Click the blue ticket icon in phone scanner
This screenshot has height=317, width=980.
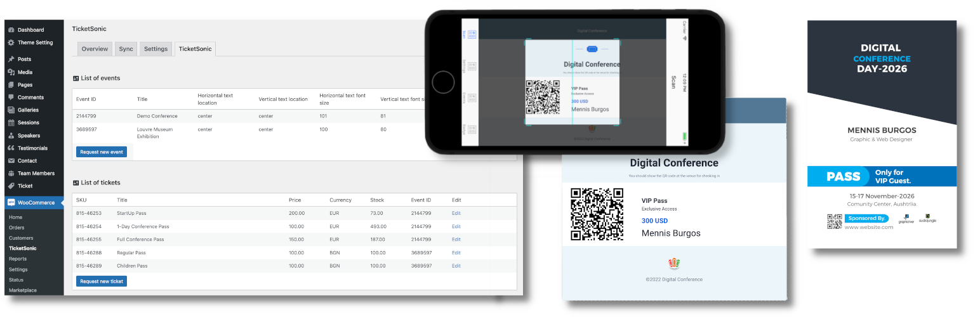click(x=592, y=49)
